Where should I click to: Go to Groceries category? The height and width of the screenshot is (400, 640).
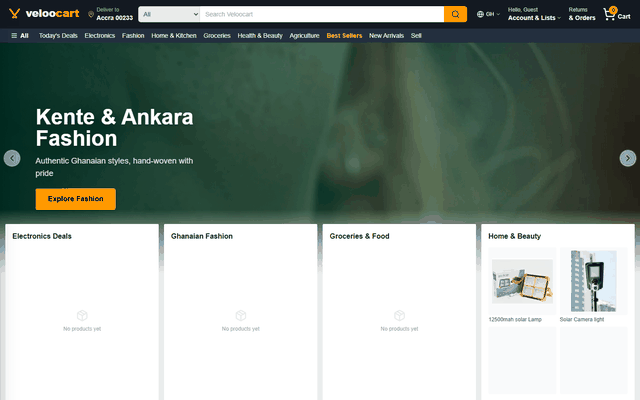(x=217, y=36)
